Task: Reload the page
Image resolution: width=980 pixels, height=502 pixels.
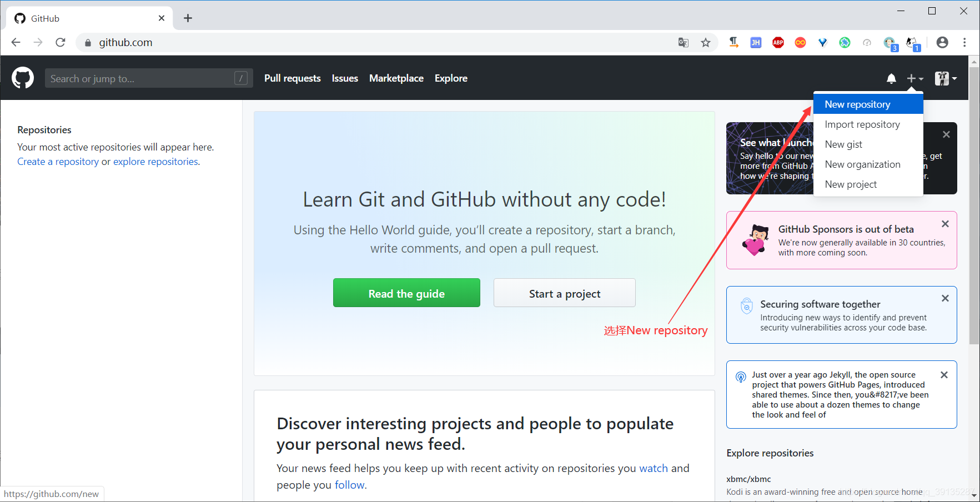Action: (x=61, y=42)
